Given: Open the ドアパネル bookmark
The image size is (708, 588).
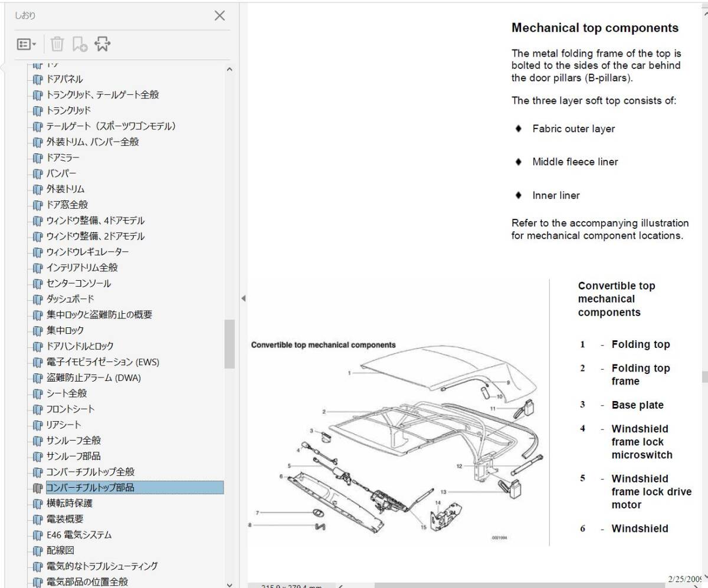Looking at the screenshot, I should pos(65,79).
